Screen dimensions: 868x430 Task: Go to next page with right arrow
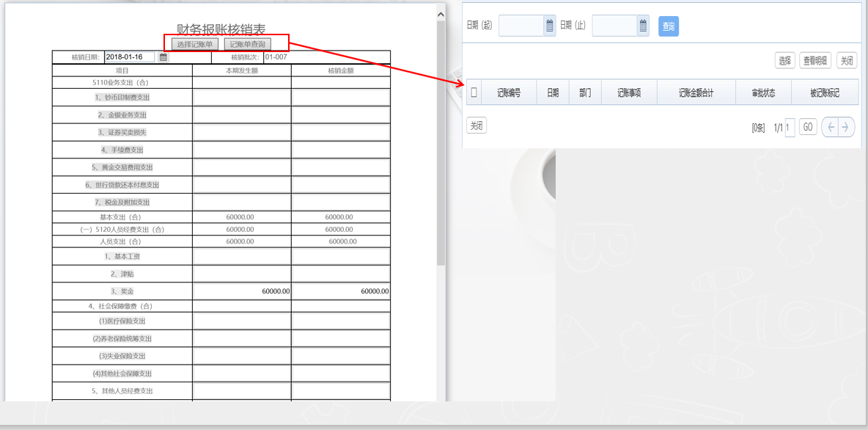click(846, 128)
